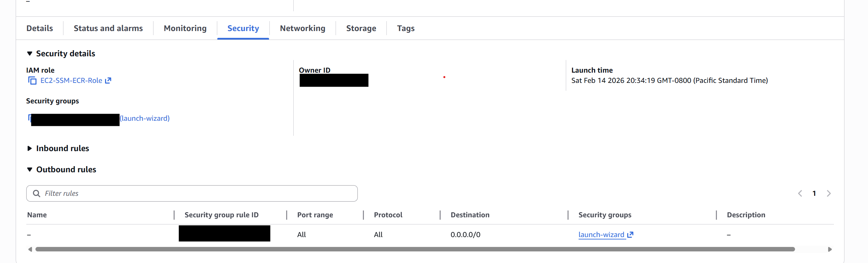Viewport: 868px width, 263px height.
Task: Click the search magnifier in Filter rules
Action: (36, 193)
